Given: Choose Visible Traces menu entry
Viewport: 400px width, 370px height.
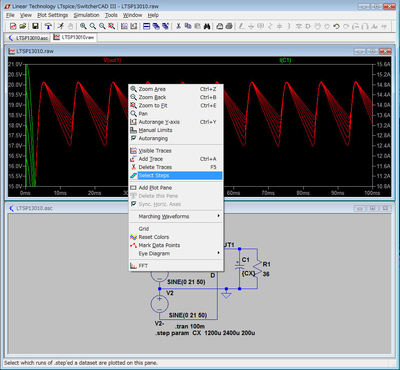Looking at the screenshot, I should point(176,151).
